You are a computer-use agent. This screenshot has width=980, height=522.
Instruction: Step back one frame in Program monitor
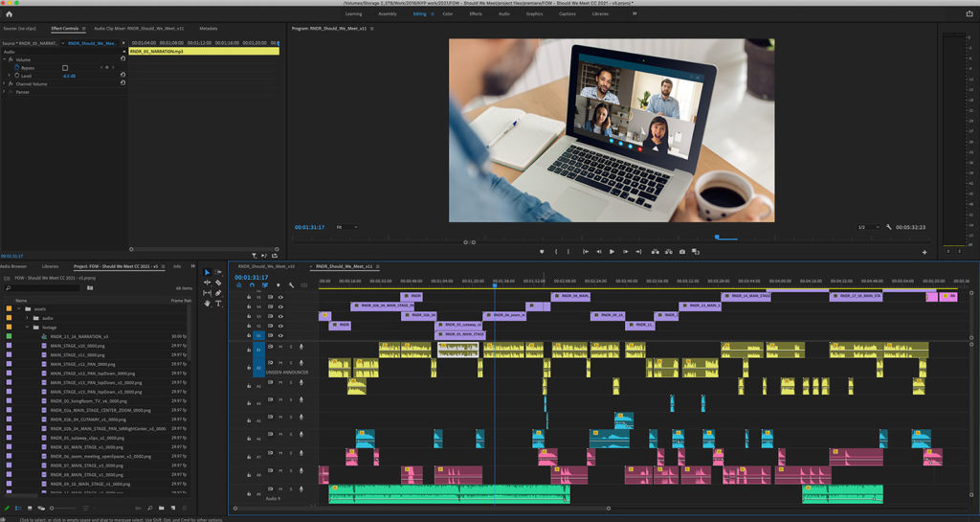coord(599,251)
